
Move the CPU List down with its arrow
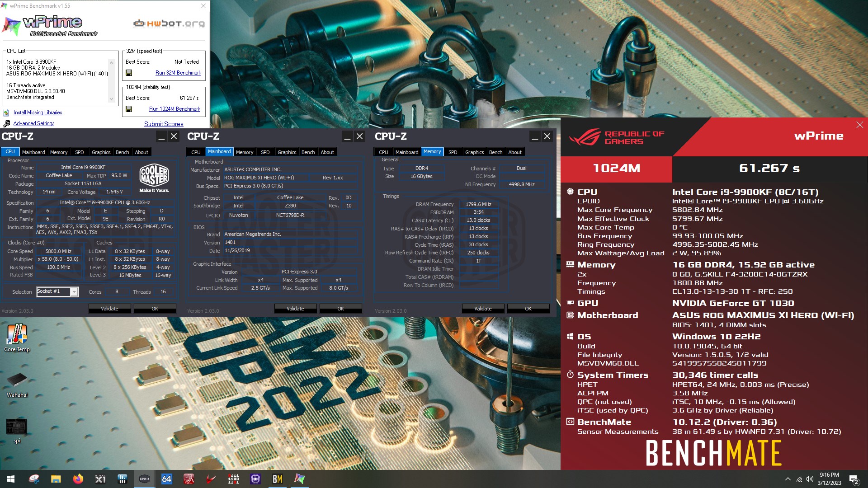111,99
